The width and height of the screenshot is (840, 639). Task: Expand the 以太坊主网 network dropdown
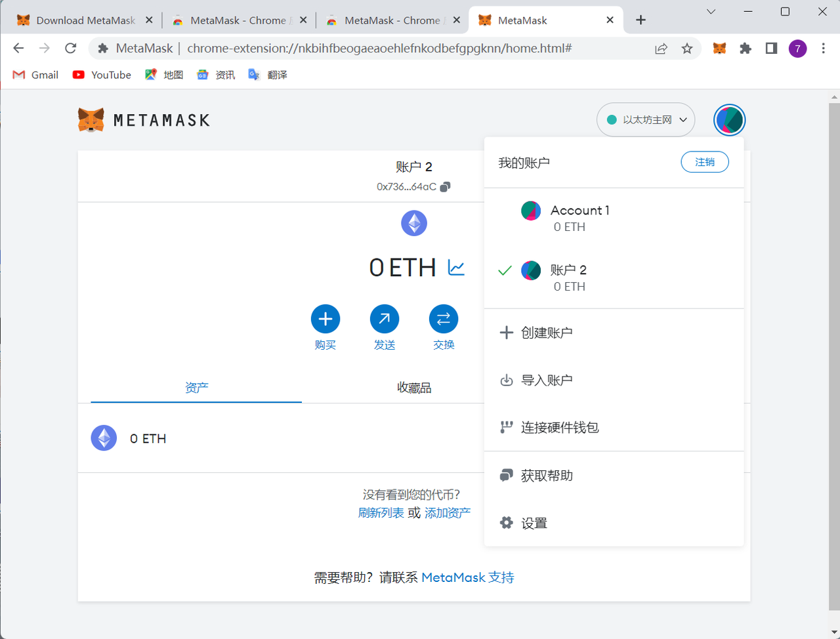pyautogui.click(x=646, y=120)
